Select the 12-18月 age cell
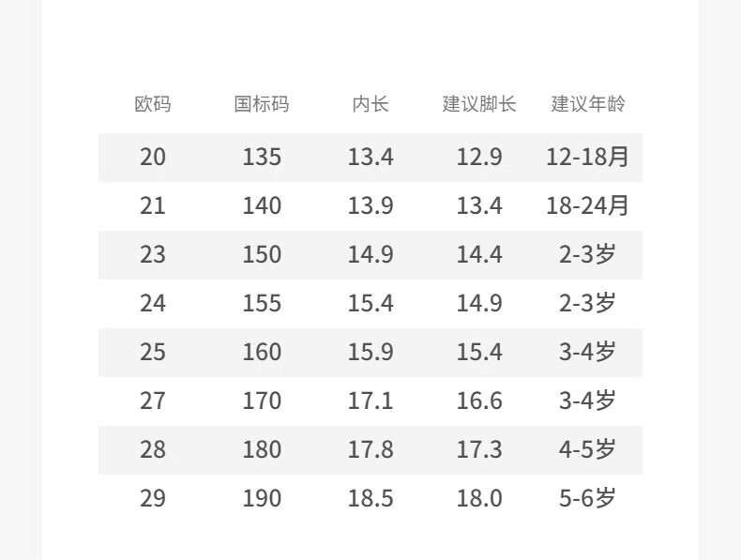Viewport: 741px width, 560px height. [x=588, y=157]
